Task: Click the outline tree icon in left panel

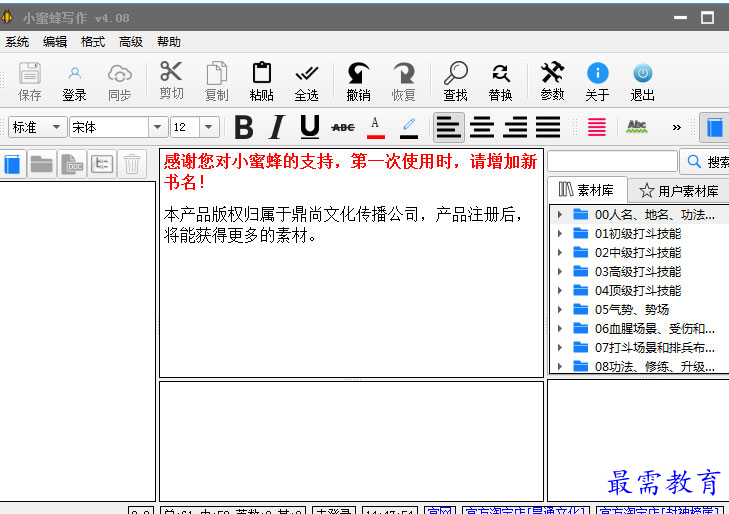Action: [102, 164]
